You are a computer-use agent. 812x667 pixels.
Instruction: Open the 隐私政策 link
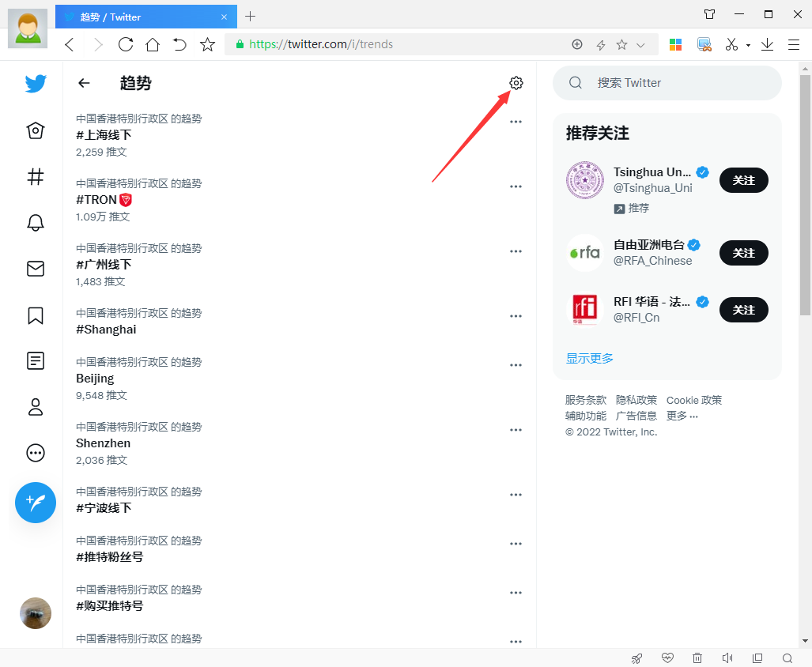636,400
